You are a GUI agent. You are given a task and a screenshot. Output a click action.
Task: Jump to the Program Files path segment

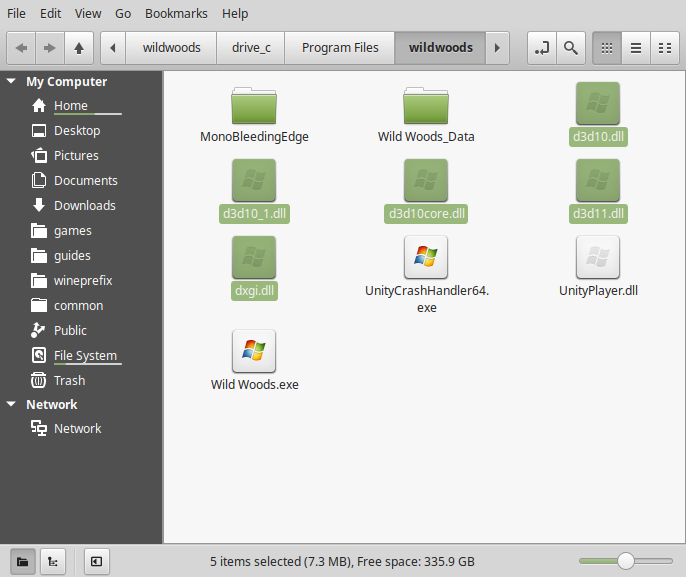click(340, 48)
